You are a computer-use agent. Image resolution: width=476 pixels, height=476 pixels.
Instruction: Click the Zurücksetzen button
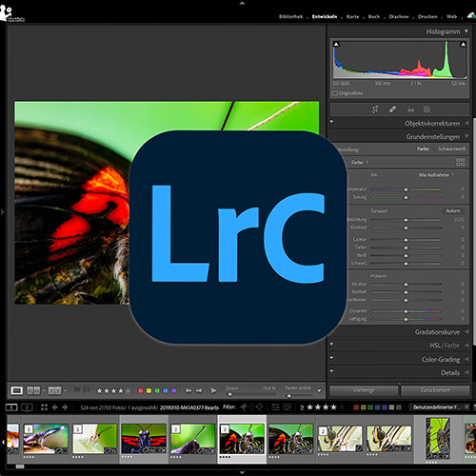[x=435, y=390]
